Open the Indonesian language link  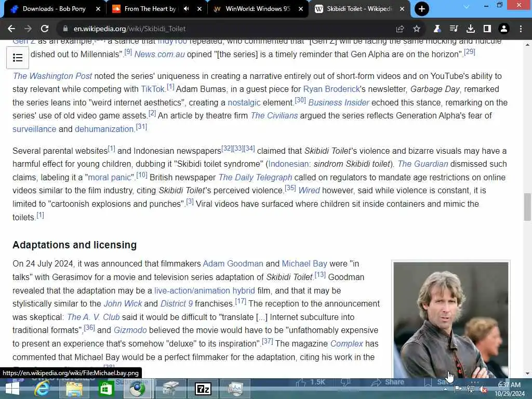pos(288,164)
